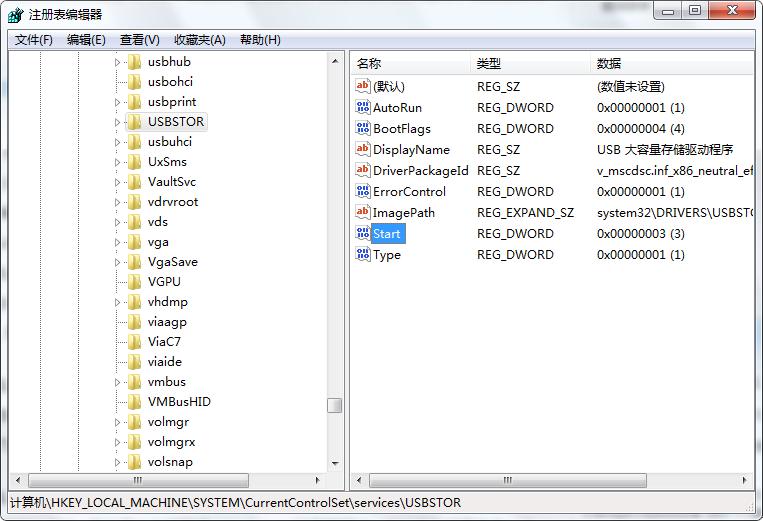Click the vdrvroot folder icon
Screen dimensions: 763x521
[x=134, y=202]
